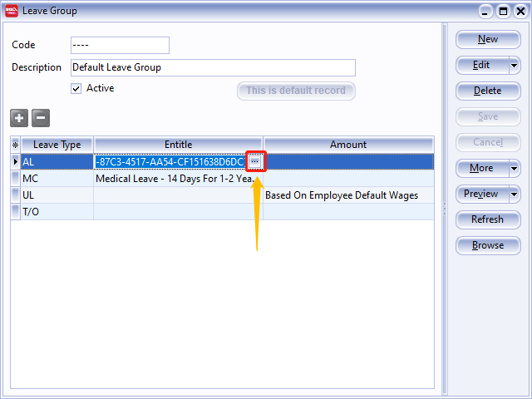Sort by the Amount column header
The width and height of the screenshot is (532, 399).
(x=347, y=145)
